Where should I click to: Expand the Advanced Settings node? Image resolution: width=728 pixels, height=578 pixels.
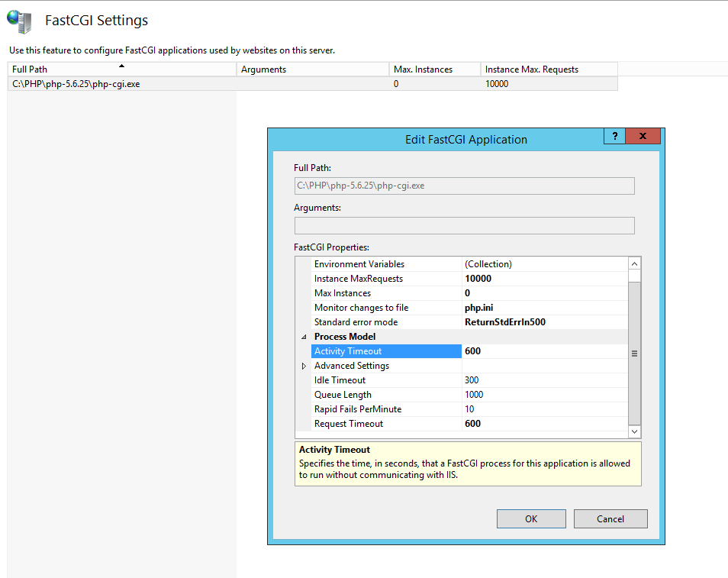tap(304, 366)
